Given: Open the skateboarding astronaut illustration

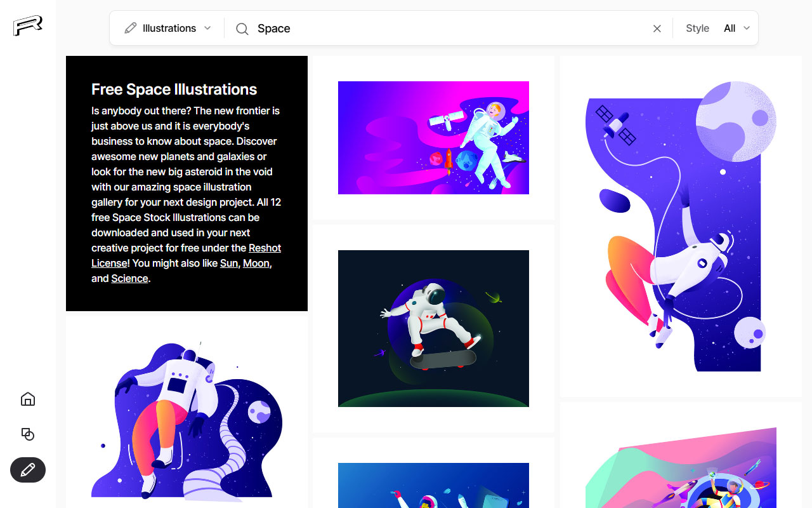Looking at the screenshot, I should [x=433, y=328].
